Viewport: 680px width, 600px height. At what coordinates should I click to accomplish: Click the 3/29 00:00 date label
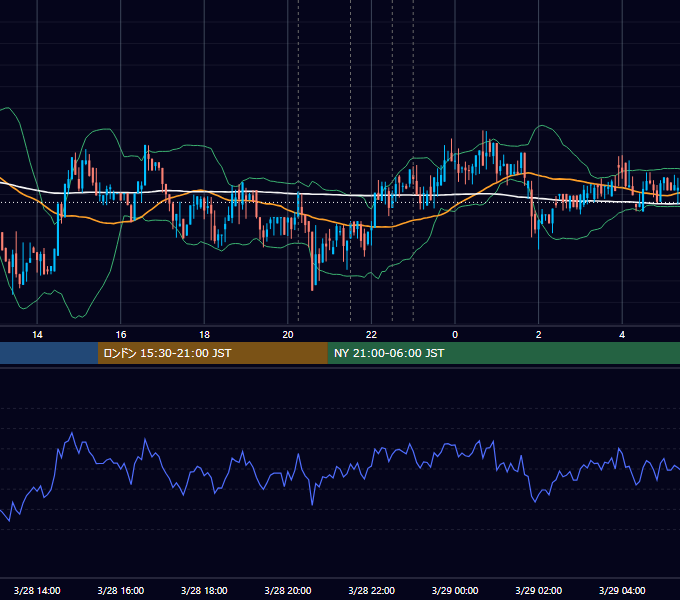tap(455, 590)
